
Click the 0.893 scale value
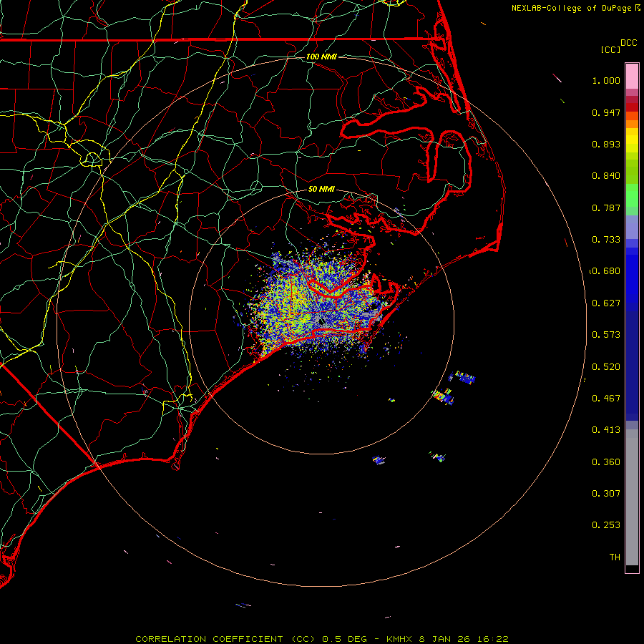pos(606,144)
